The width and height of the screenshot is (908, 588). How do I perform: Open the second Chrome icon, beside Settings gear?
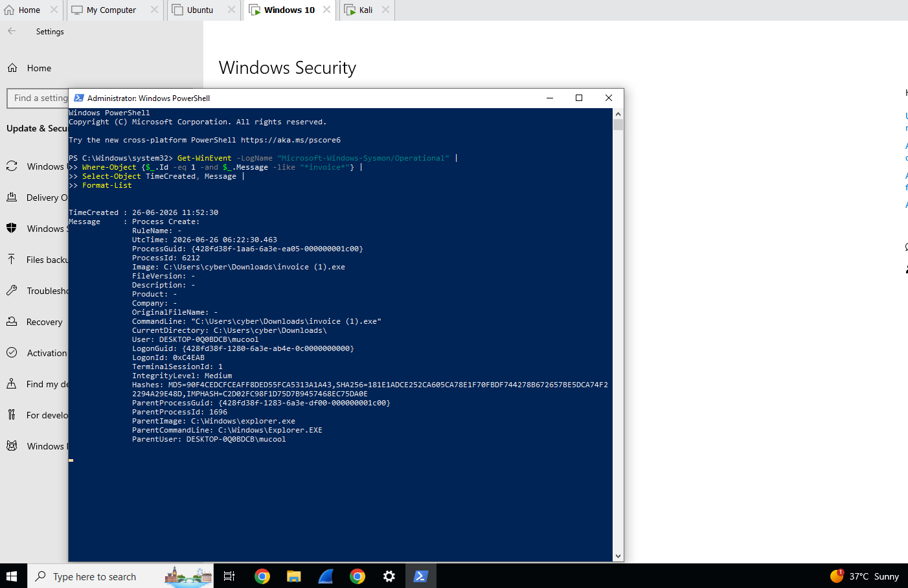pos(358,576)
